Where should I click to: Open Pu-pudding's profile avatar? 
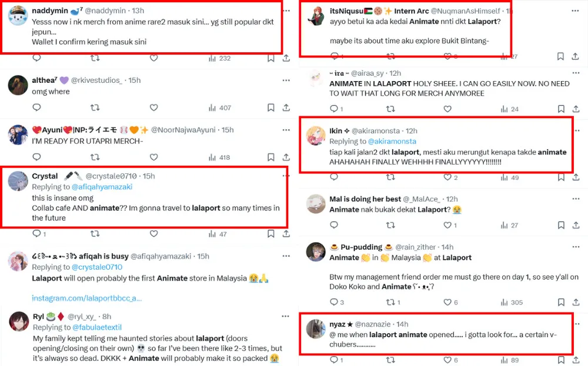(316, 252)
